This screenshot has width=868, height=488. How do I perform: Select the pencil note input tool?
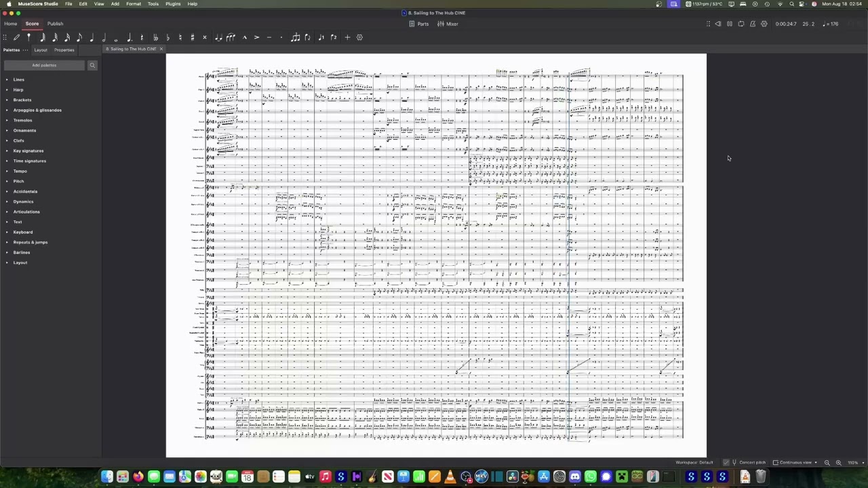tap(16, 37)
